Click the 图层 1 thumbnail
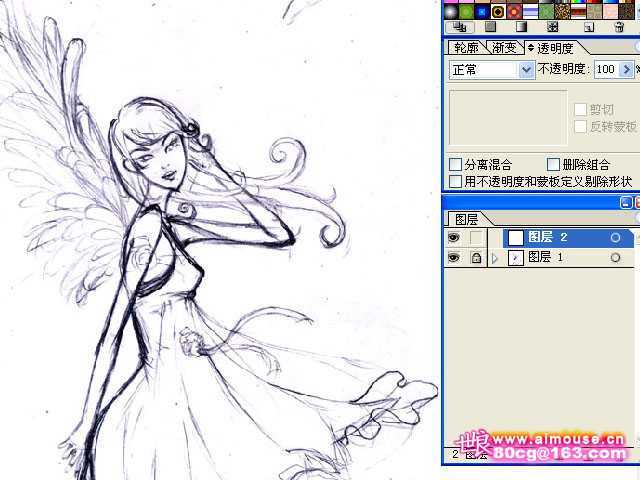This screenshot has height=480, width=640. [x=516, y=258]
